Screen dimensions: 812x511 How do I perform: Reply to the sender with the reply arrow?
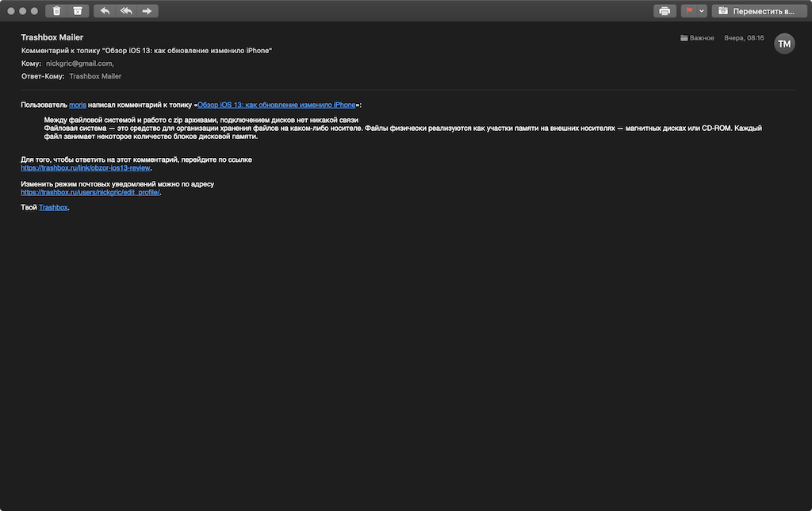(x=105, y=11)
